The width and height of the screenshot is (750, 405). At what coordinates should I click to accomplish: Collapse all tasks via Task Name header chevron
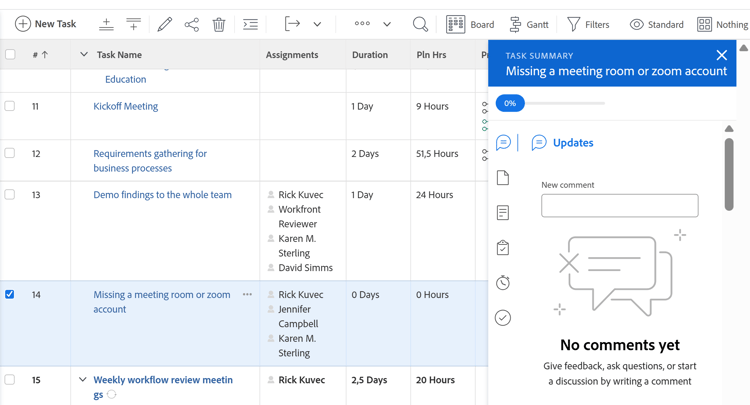pos(84,55)
